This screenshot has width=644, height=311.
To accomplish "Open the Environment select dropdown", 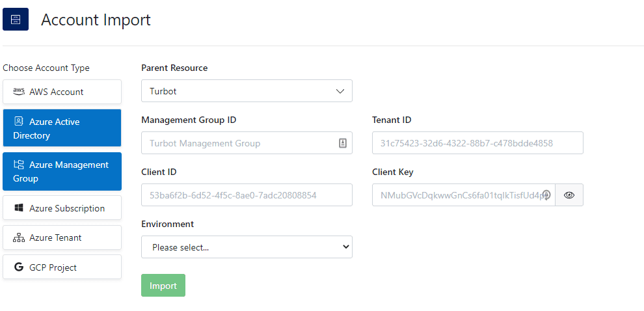I will click(x=247, y=247).
